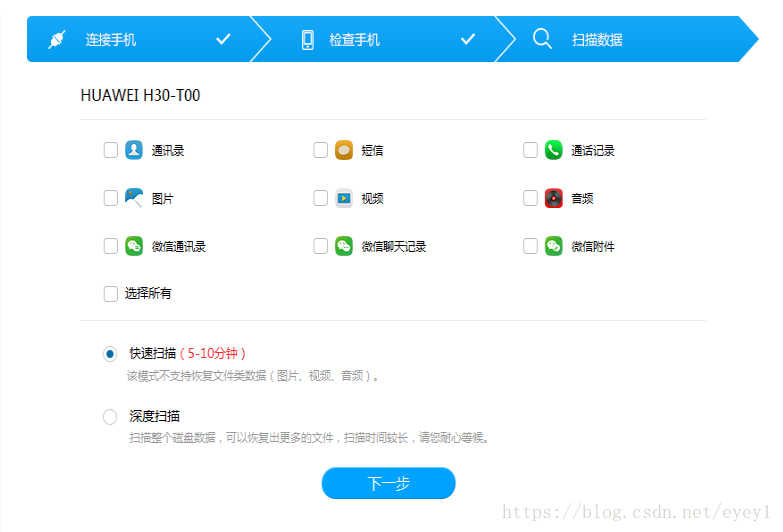Click the 微信通讯录 WeChat icon
This screenshot has height=532, width=783.
point(134,246)
